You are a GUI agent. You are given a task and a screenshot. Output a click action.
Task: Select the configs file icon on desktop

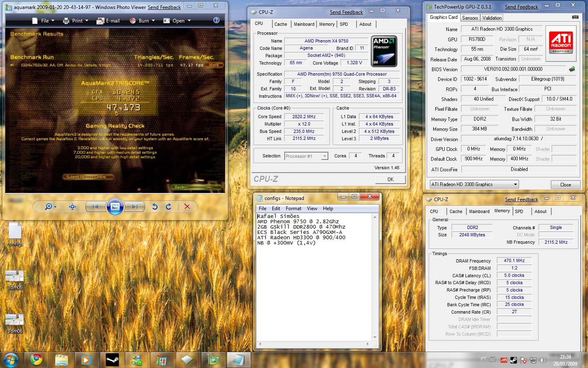pos(15,234)
